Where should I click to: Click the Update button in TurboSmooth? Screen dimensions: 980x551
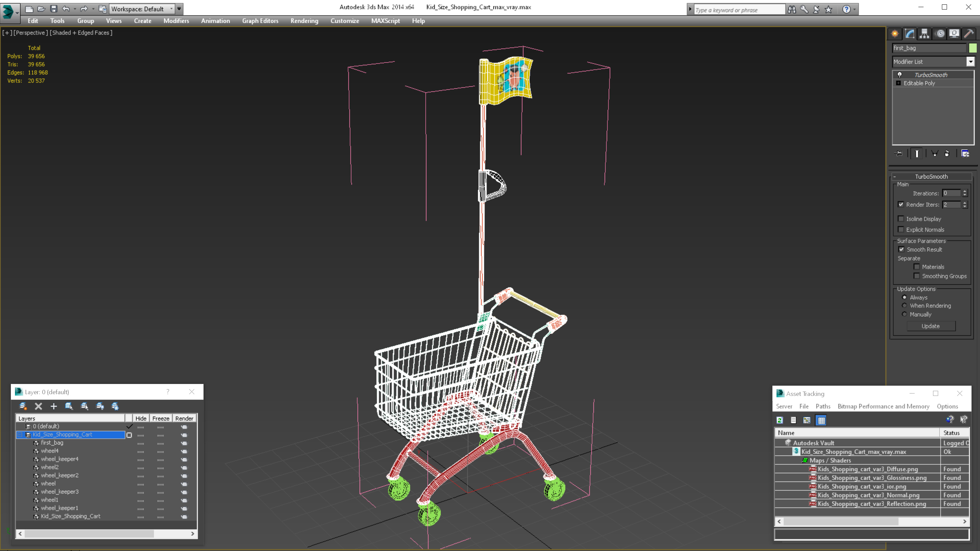pyautogui.click(x=931, y=325)
